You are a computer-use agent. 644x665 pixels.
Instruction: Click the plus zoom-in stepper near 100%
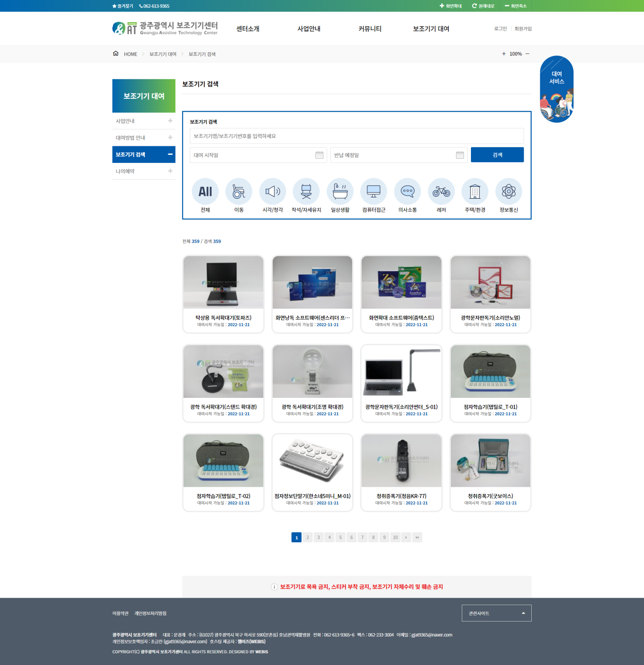click(504, 54)
